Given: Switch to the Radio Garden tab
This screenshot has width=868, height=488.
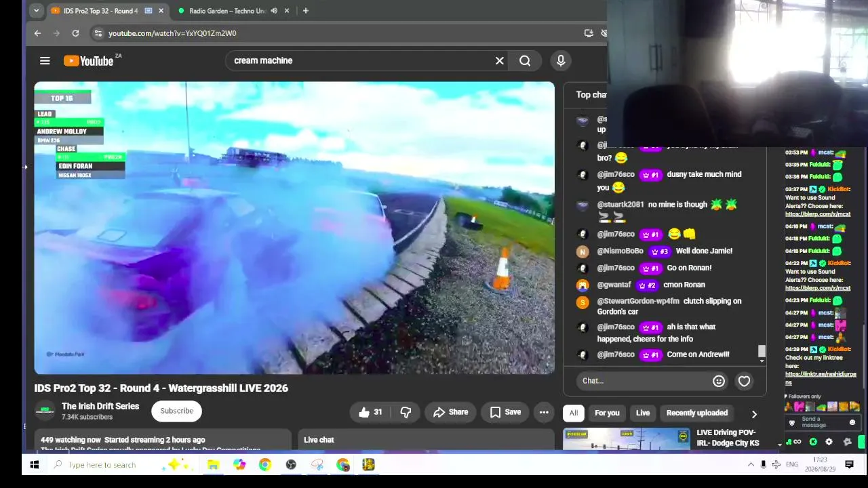Looking at the screenshot, I should [227, 11].
